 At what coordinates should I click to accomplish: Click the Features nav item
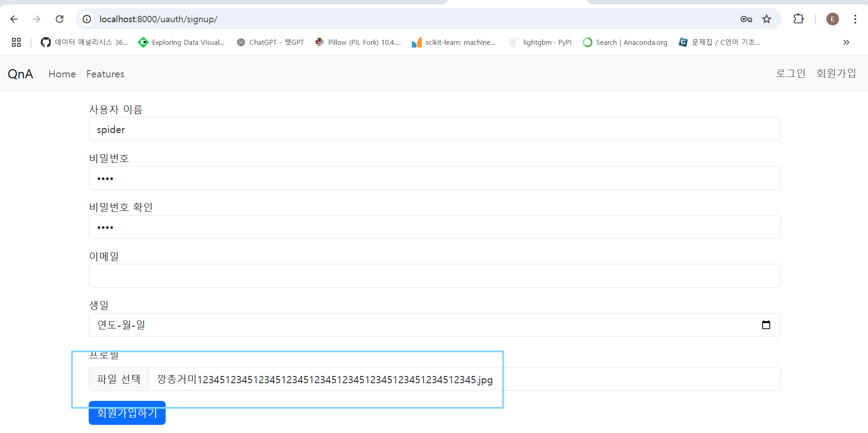[105, 74]
